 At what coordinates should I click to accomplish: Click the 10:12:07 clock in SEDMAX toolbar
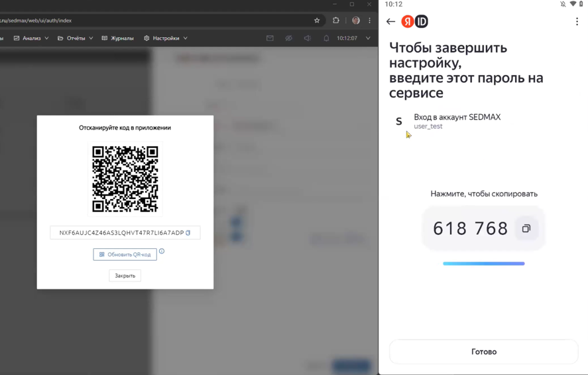[347, 38]
